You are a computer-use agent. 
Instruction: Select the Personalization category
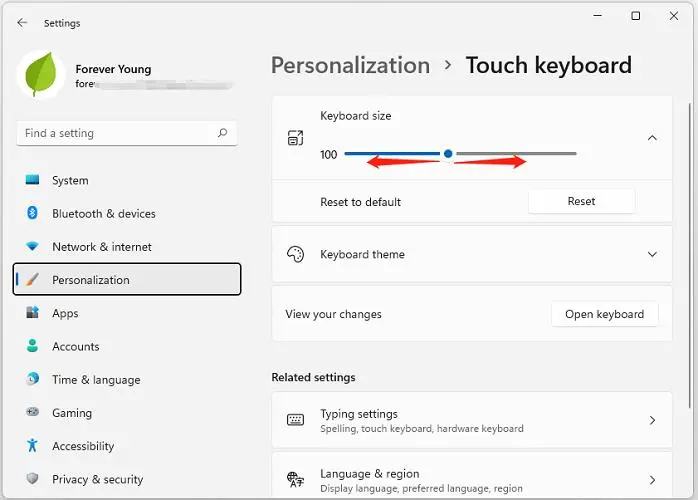tap(127, 279)
